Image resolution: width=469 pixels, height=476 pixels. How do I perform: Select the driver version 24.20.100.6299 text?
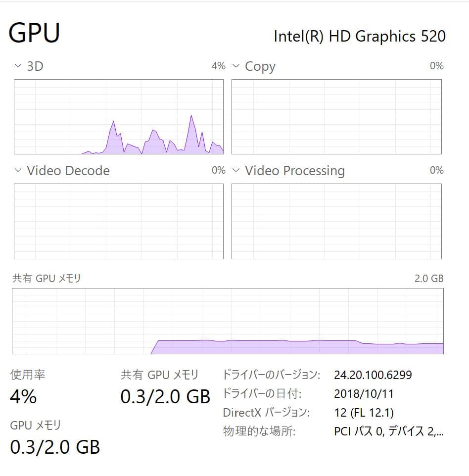tap(372, 375)
